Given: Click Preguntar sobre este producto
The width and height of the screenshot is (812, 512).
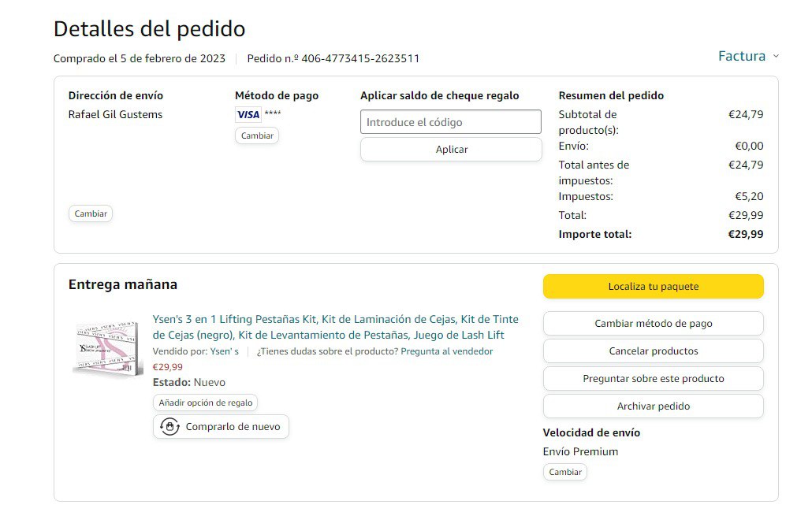Looking at the screenshot, I should point(653,379).
